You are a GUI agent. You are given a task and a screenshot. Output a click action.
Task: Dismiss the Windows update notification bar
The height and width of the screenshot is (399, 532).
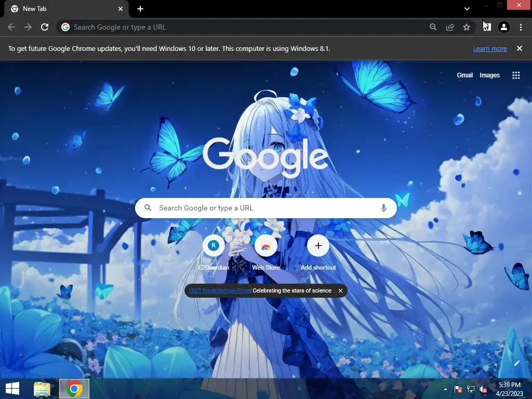tap(520, 48)
